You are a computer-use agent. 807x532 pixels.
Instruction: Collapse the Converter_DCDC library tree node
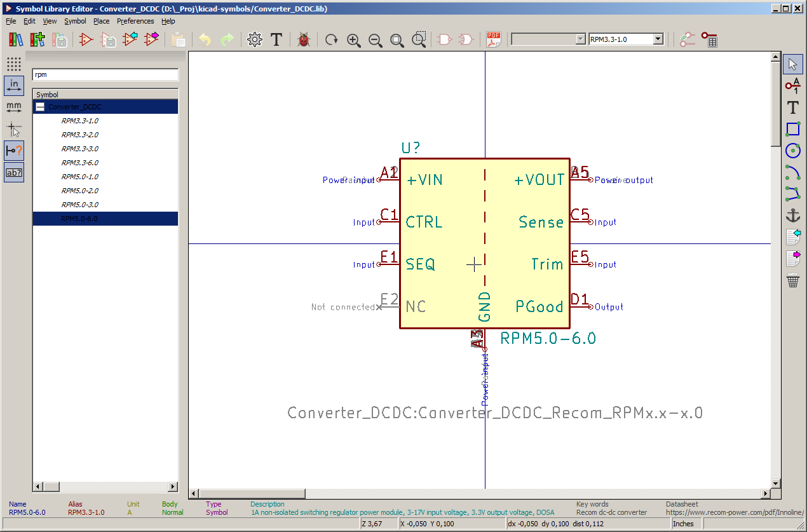click(40, 107)
